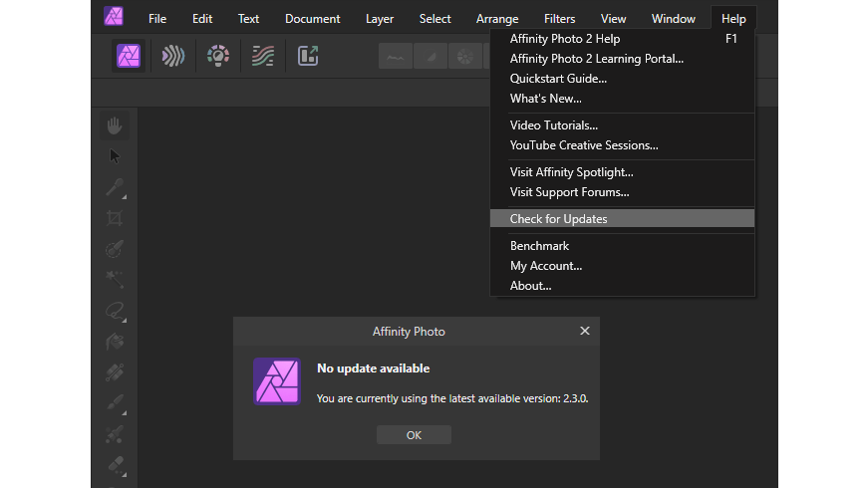
Task: Open the Select menu
Action: [x=434, y=19]
